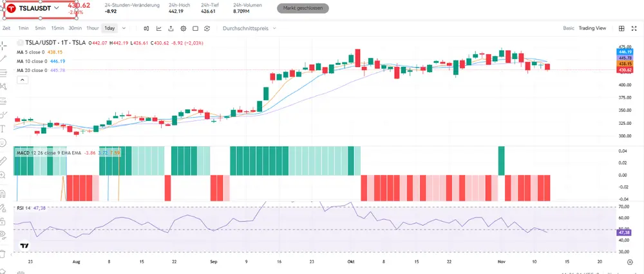
Task: Select the 15min timeframe
Action: 58,28
